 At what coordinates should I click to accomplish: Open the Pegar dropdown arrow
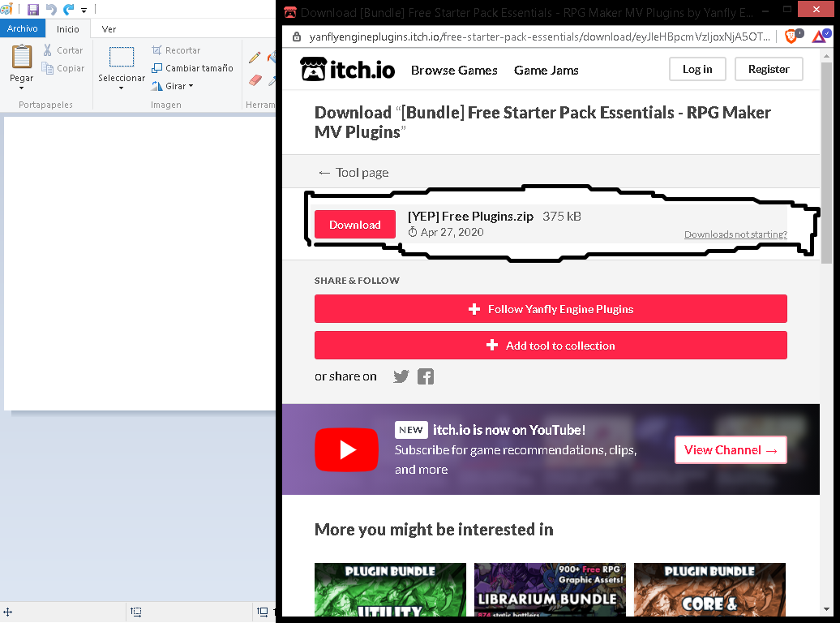click(21, 87)
